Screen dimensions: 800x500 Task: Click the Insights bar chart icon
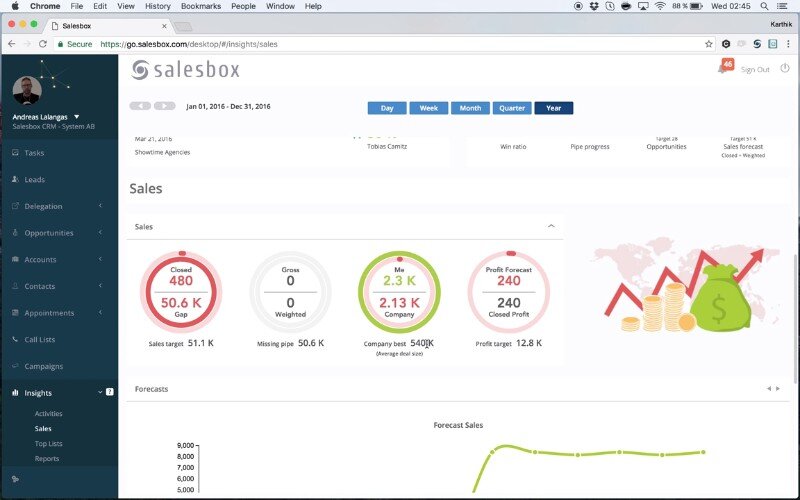click(15, 393)
